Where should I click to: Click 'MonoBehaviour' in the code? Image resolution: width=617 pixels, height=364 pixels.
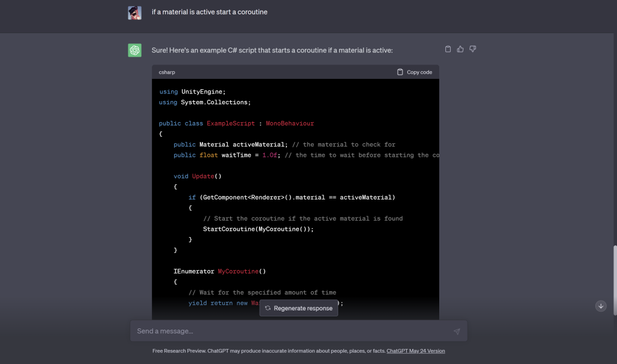click(x=290, y=124)
